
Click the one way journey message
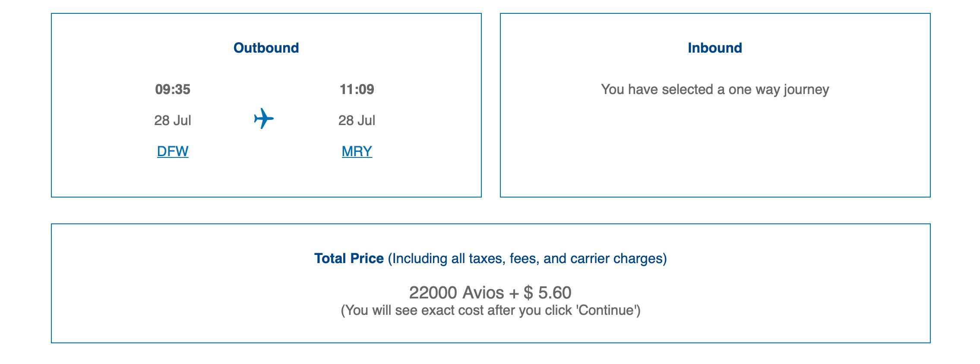(715, 89)
